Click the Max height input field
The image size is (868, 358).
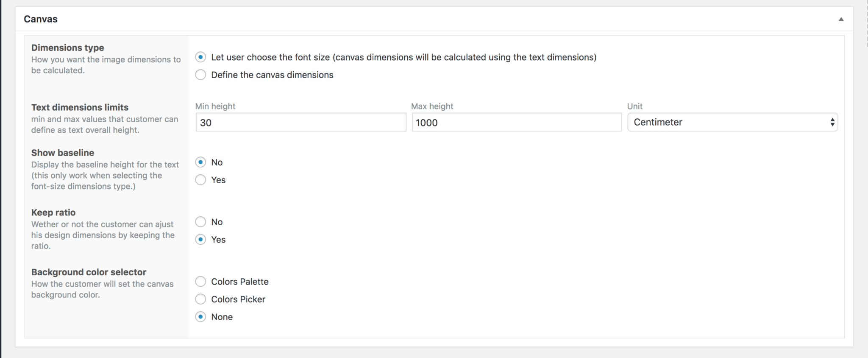(x=517, y=122)
